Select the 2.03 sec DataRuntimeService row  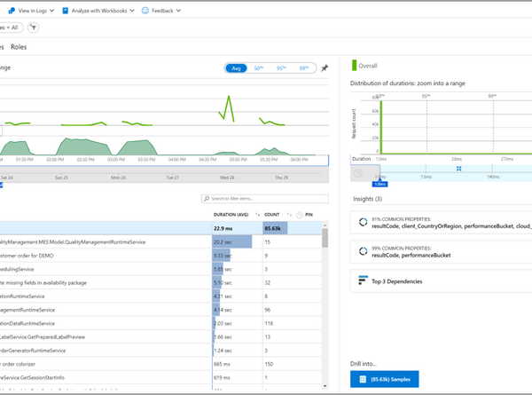[160, 324]
